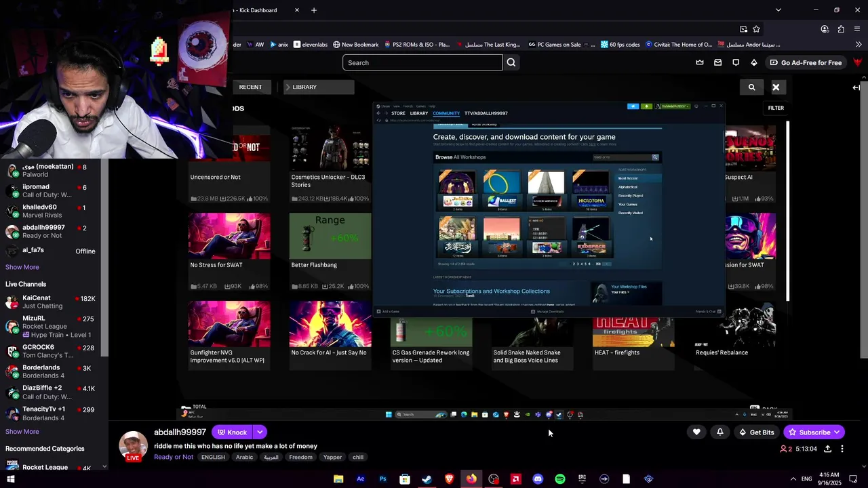Image resolution: width=868 pixels, height=488 pixels.
Task: Open the elevenlabs bookmark
Action: (310, 45)
